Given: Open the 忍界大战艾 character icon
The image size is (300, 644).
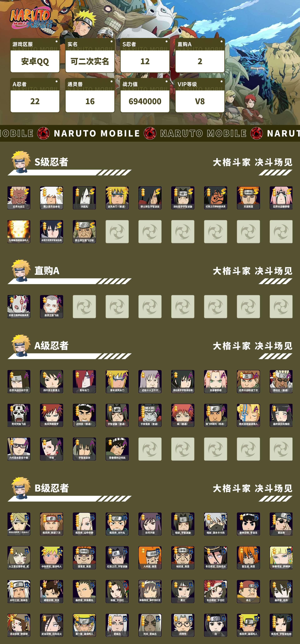Looking at the screenshot, I should click(19, 198).
